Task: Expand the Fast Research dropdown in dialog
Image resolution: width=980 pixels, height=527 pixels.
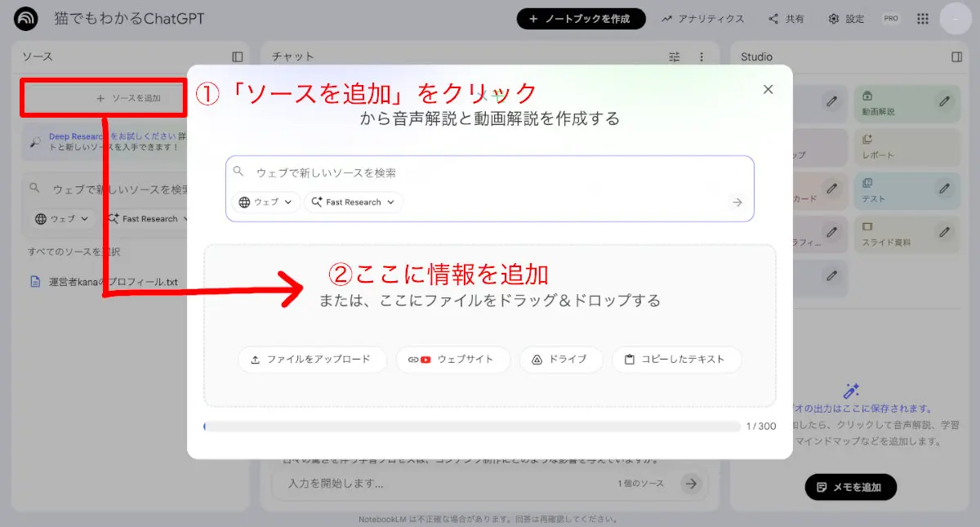Action: click(354, 203)
